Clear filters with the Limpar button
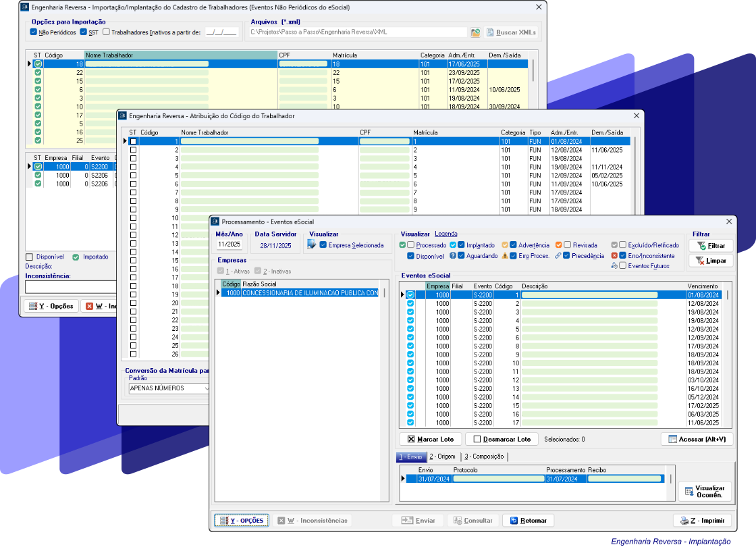This screenshot has width=756, height=547. (711, 261)
